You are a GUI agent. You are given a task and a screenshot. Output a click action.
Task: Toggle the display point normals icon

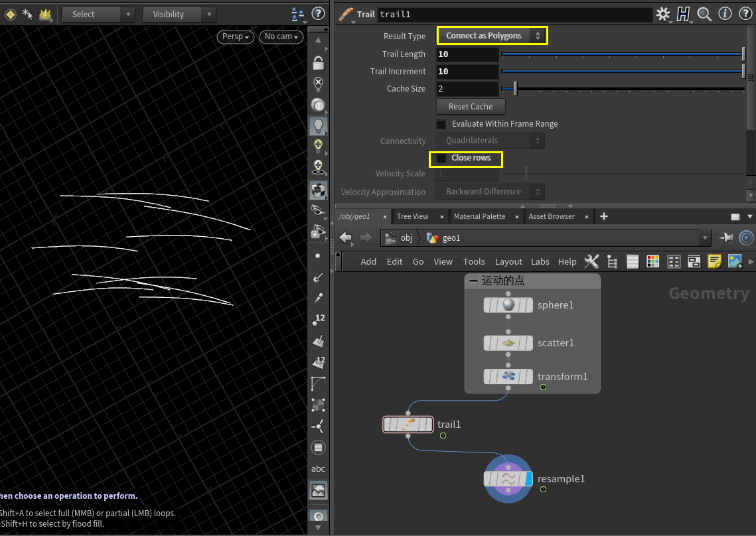click(318, 277)
